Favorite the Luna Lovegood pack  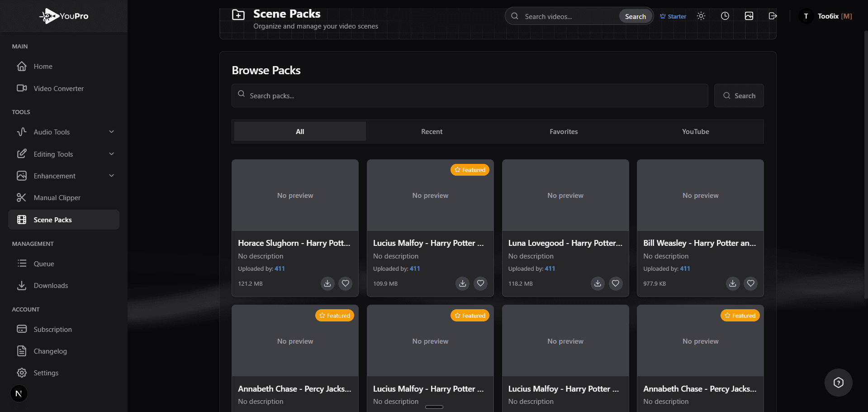[616, 283]
